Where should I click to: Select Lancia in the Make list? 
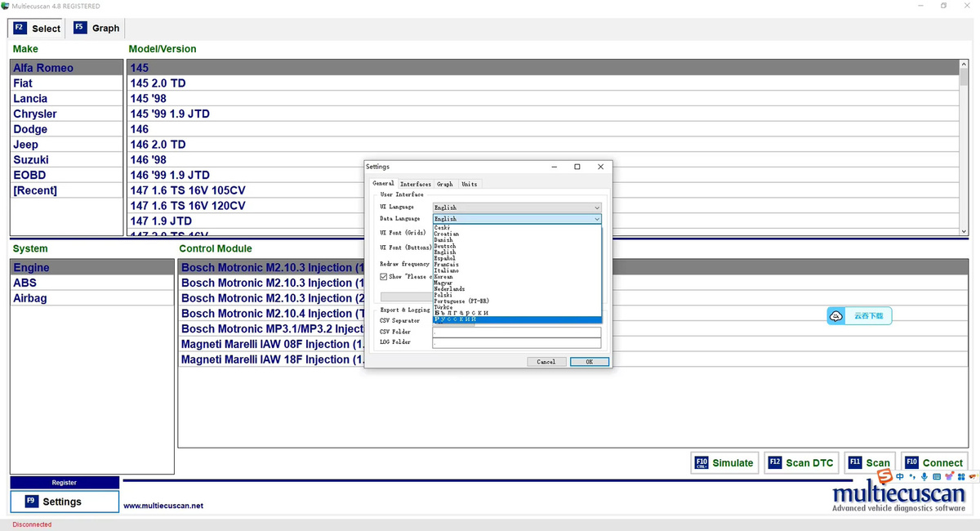click(66, 98)
